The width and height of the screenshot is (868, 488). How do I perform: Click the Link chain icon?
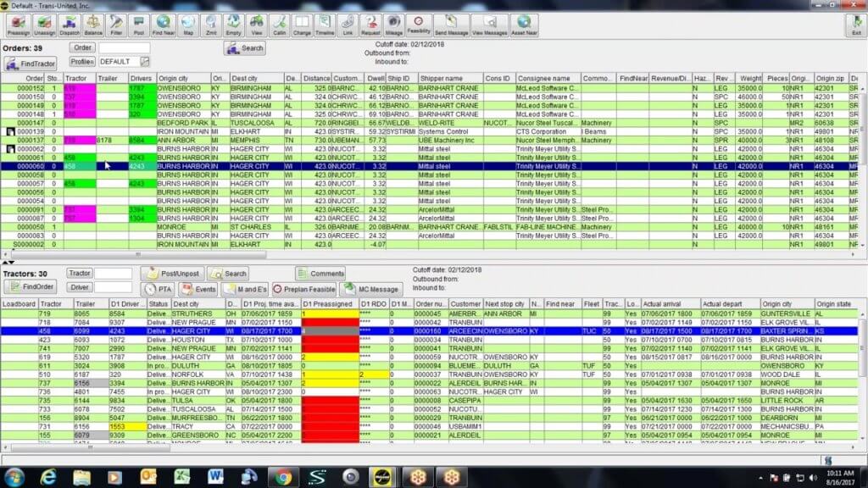click(x=348, y=25)
